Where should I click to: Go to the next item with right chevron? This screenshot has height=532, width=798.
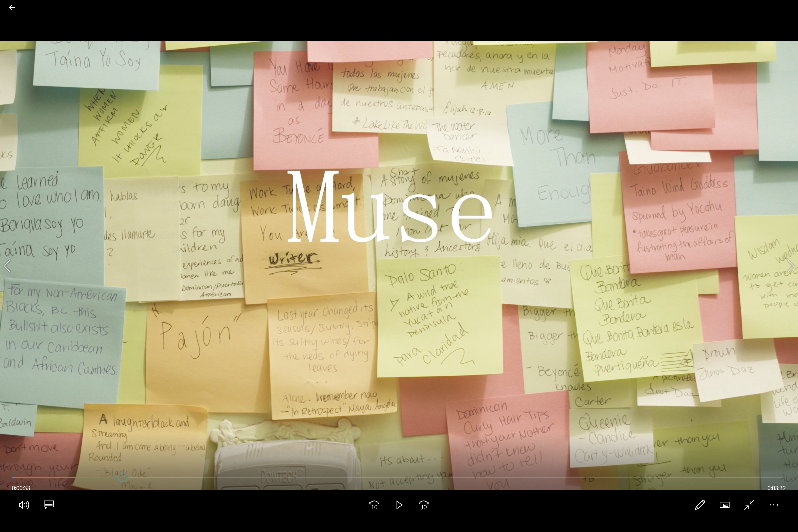tap(791, 266)
